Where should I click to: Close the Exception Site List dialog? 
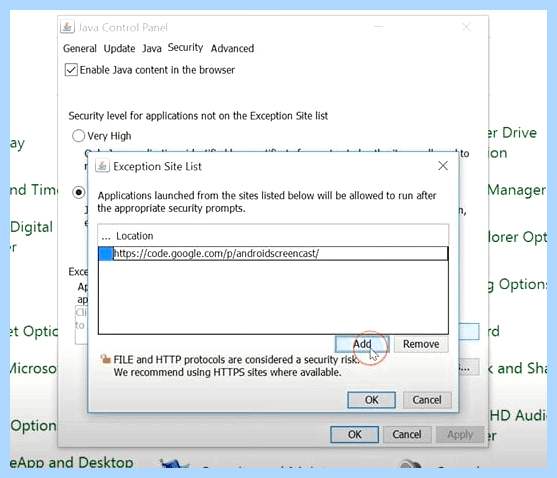443,165
